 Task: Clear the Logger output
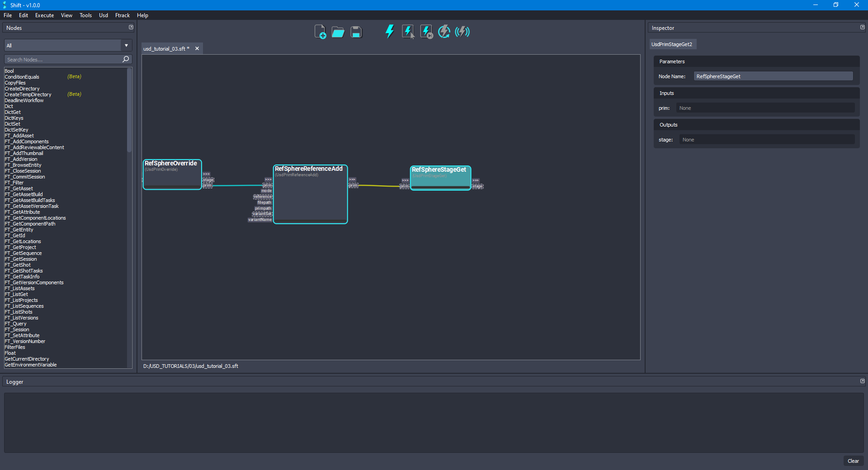(x=853, y=461)
